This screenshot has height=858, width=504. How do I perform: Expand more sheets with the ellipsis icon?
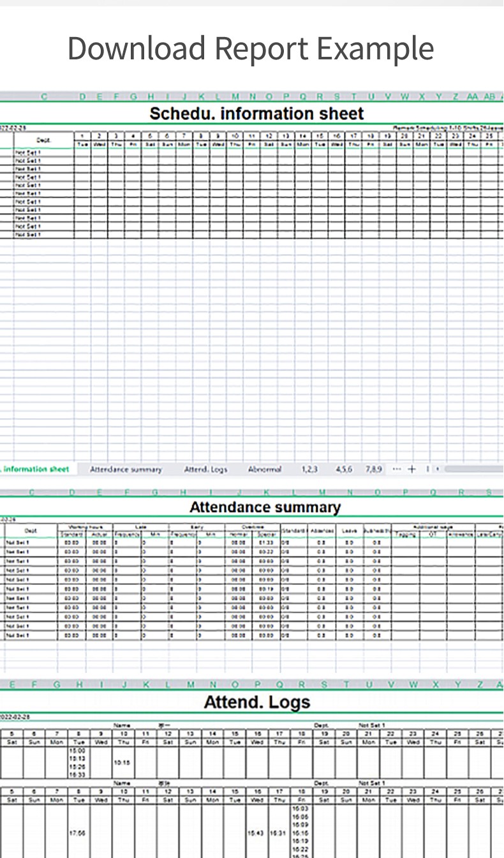(x=397, y=469)
